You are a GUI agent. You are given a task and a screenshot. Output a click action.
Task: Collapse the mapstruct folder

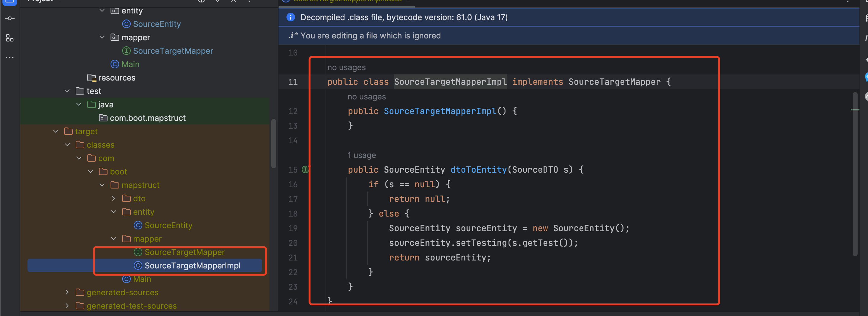(102, 185)
